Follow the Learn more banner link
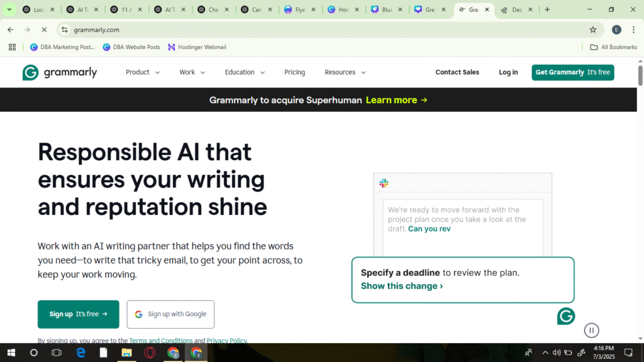 coord(396,100)
